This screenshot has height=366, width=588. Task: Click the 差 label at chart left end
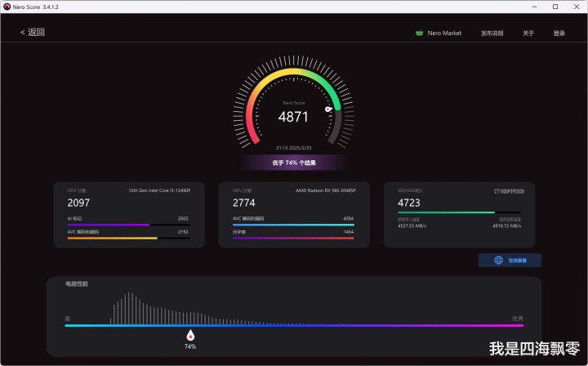tap(68, 319)
